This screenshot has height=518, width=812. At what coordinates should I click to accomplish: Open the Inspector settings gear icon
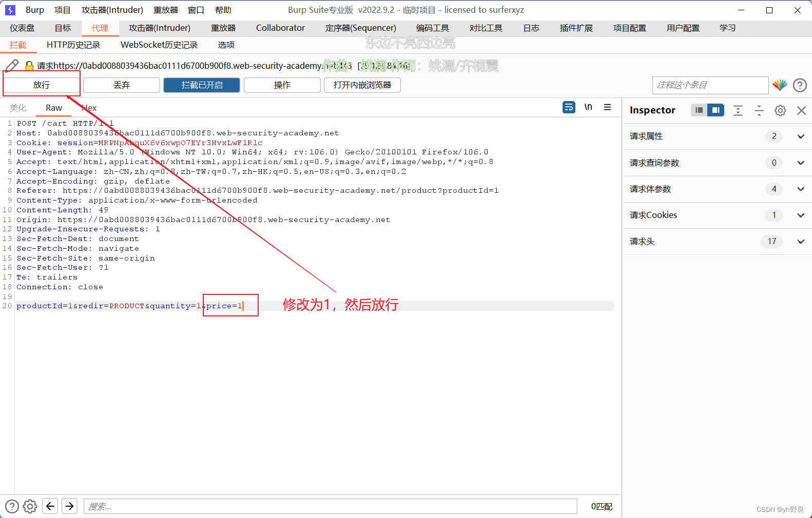(x=780, y=110)
